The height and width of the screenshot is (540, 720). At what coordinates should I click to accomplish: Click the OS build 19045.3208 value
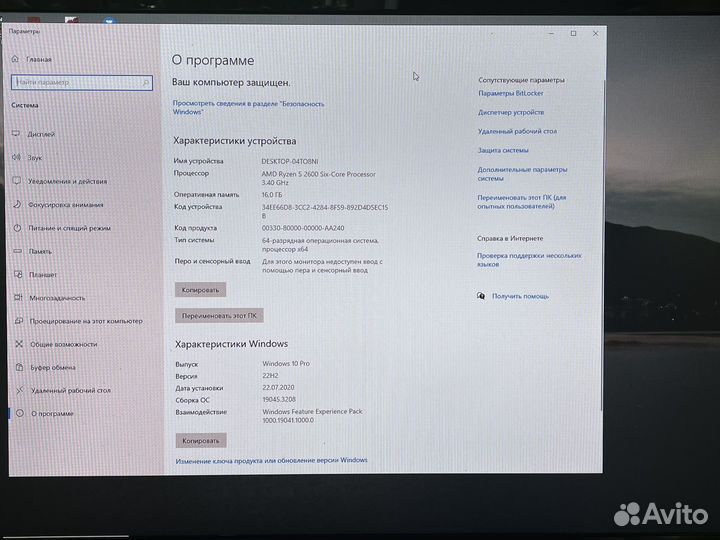(279, 399)
